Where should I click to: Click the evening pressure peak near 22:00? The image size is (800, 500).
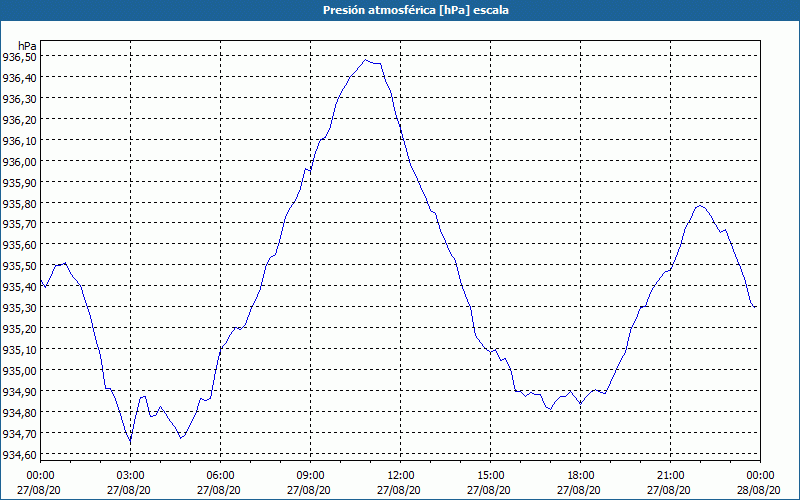coord(699,206)
